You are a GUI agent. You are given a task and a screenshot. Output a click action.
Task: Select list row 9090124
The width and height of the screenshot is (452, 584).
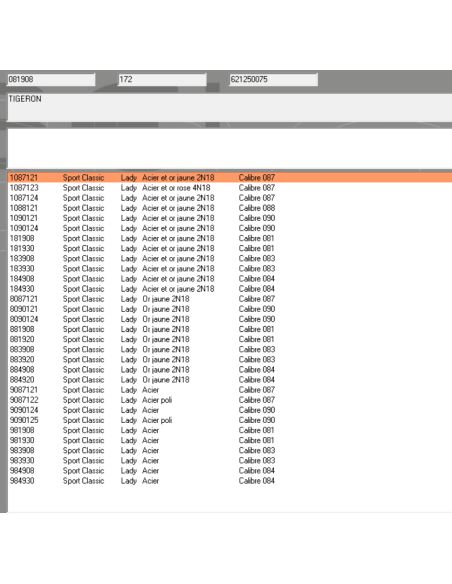(230, 410)
